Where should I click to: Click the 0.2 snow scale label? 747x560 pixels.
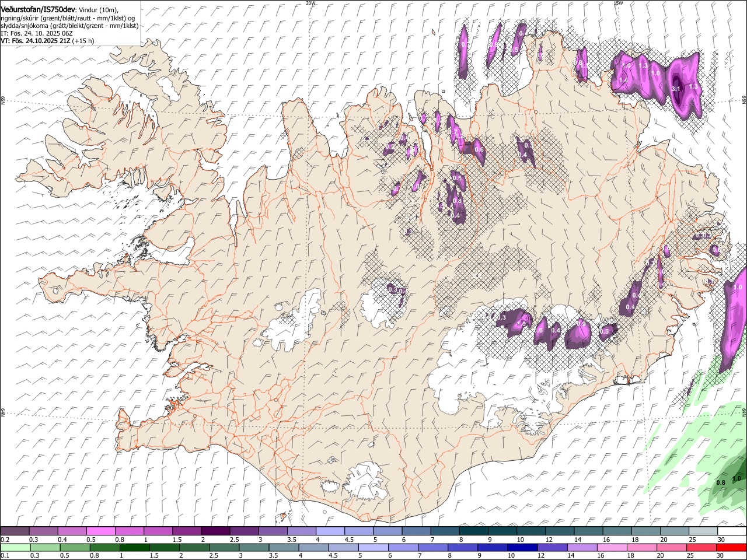tap(5, 540)
